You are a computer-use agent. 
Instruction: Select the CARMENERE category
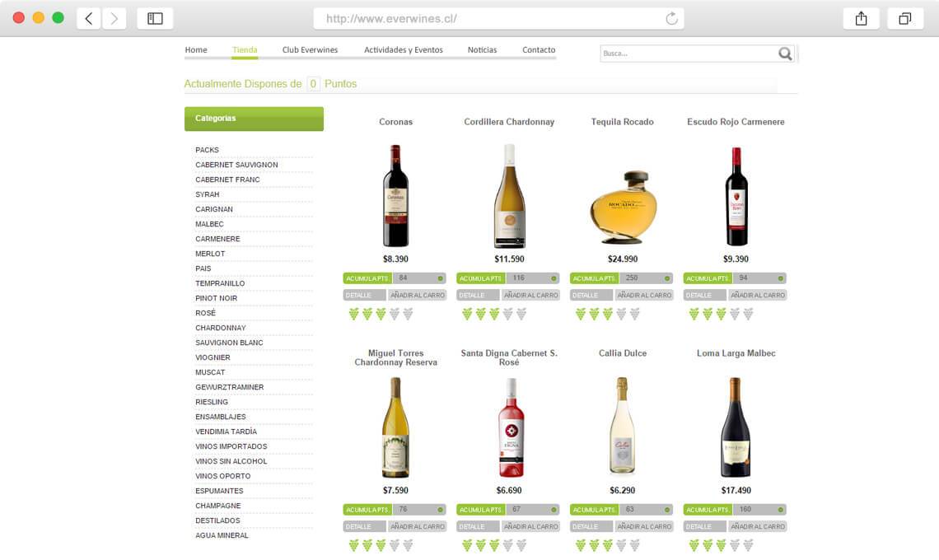(x=217, y=239)
